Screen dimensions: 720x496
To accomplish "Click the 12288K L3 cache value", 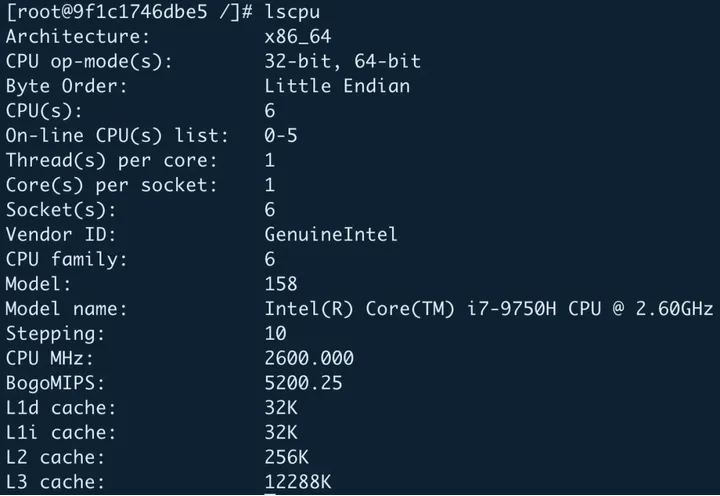I will click(298, 483).
